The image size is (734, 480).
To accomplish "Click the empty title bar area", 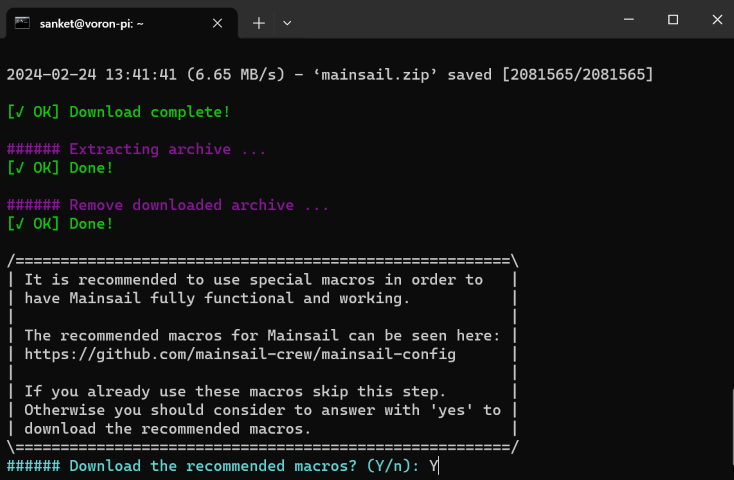I will coord(450,20).
